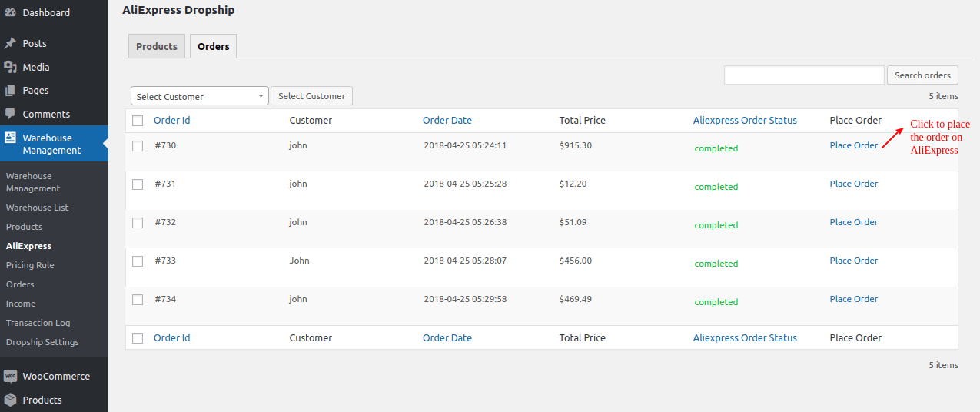Sort by Order Id in table footer
This screenshot has width=980, height=412.
[x=172, y=338]
